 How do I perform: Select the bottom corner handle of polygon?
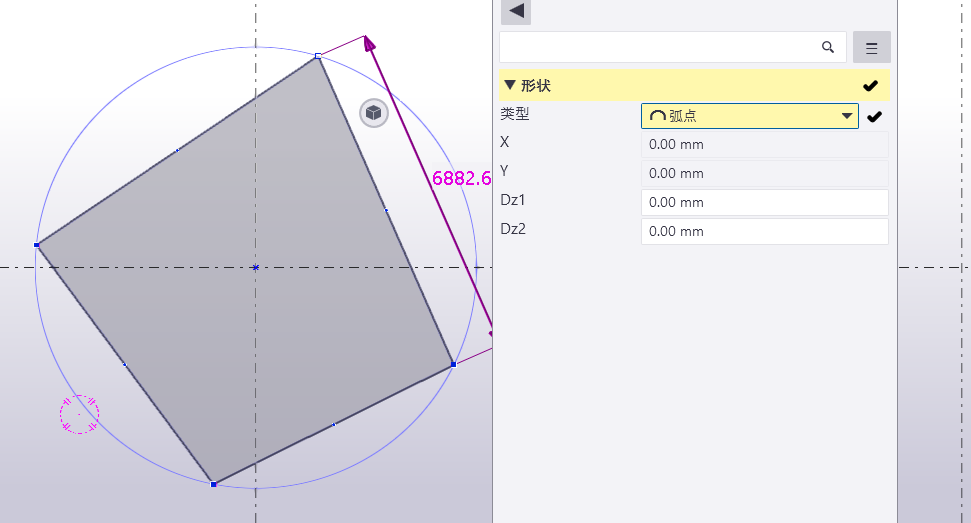214,484
